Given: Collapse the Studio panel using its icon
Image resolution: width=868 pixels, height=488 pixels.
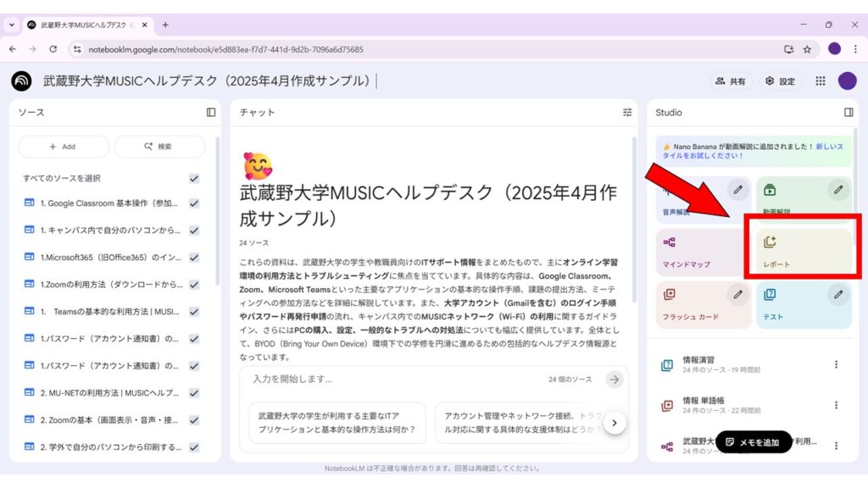Looking at the screenshot, I should (849, 112).
